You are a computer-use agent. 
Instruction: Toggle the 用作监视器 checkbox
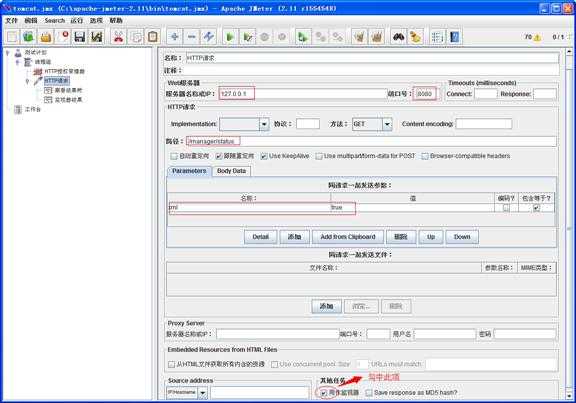(323, 393)
